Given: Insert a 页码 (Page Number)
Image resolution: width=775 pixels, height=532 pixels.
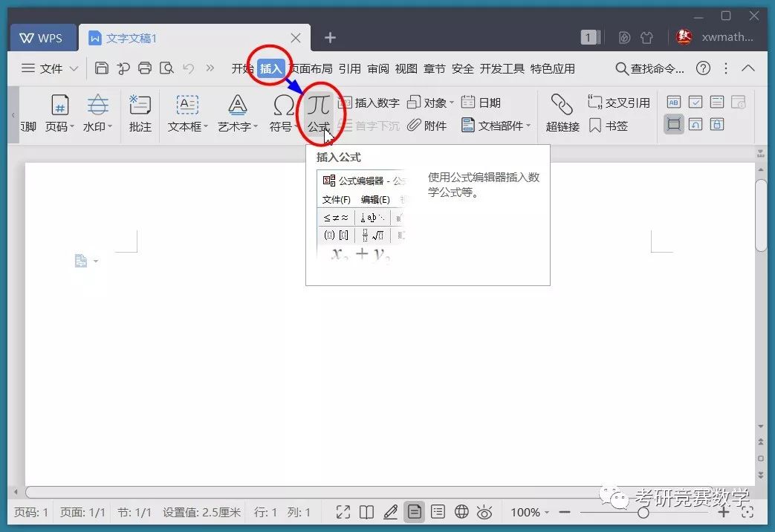Looking at the screenshot, I should (56, 111).
